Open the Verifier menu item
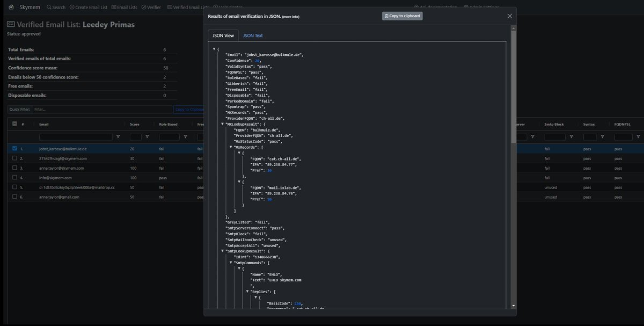The width and height of the screenshot is (644, 326). [x=151, y=8]
